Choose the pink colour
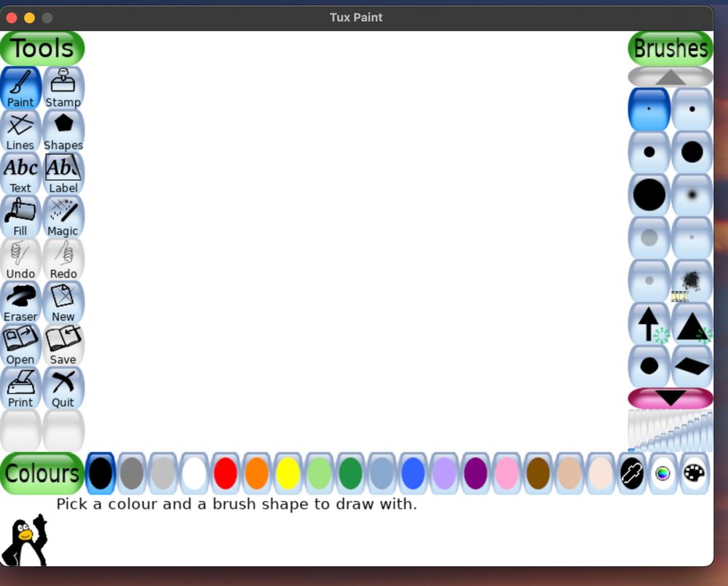The width and height of the screenshot is (728, 586). point(507,473)
